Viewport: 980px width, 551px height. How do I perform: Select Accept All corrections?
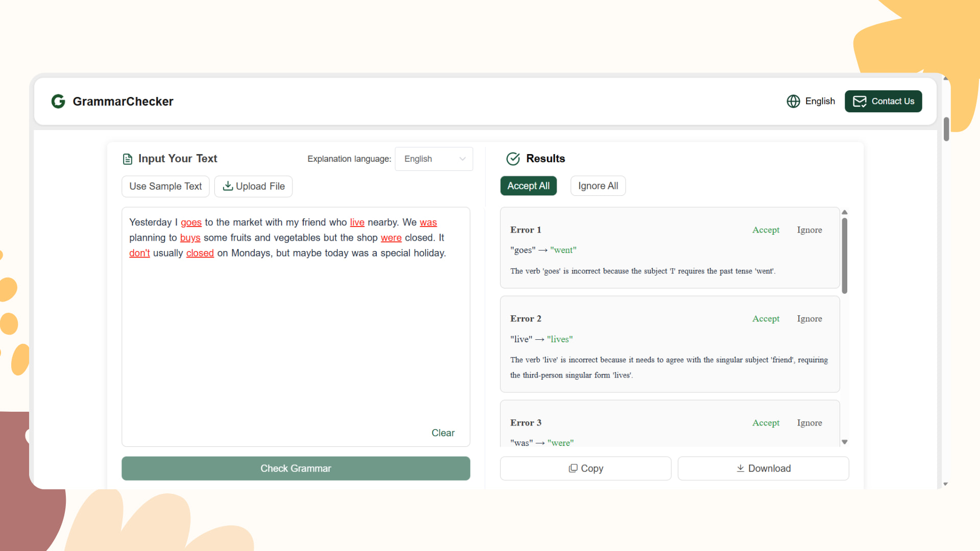point(528,186)
